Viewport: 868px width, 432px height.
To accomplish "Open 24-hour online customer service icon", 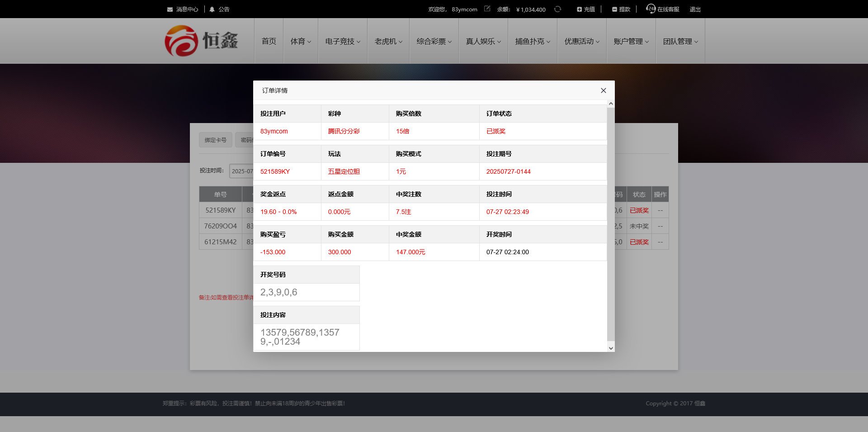I will 651,9.
